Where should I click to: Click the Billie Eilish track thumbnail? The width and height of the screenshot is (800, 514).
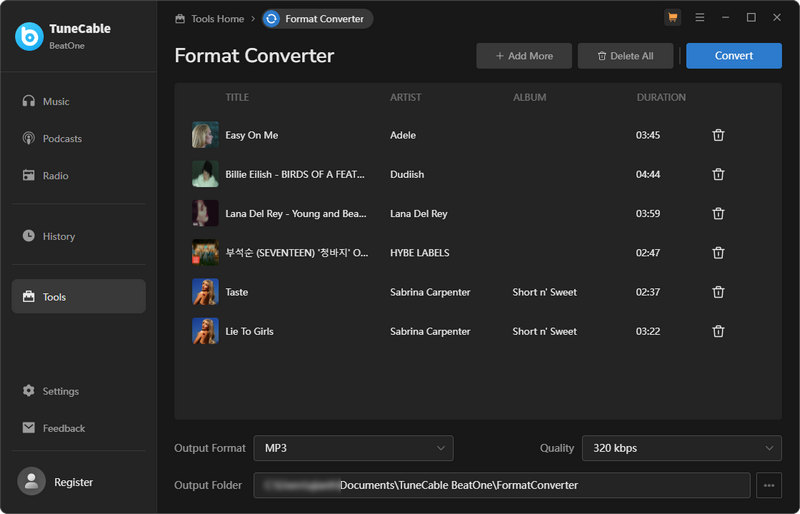(x=205, y=174)
